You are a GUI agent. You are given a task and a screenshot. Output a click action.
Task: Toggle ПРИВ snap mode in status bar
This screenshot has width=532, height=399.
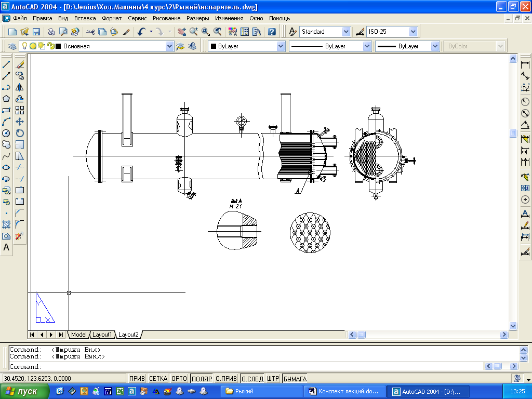tap(137, 378)
